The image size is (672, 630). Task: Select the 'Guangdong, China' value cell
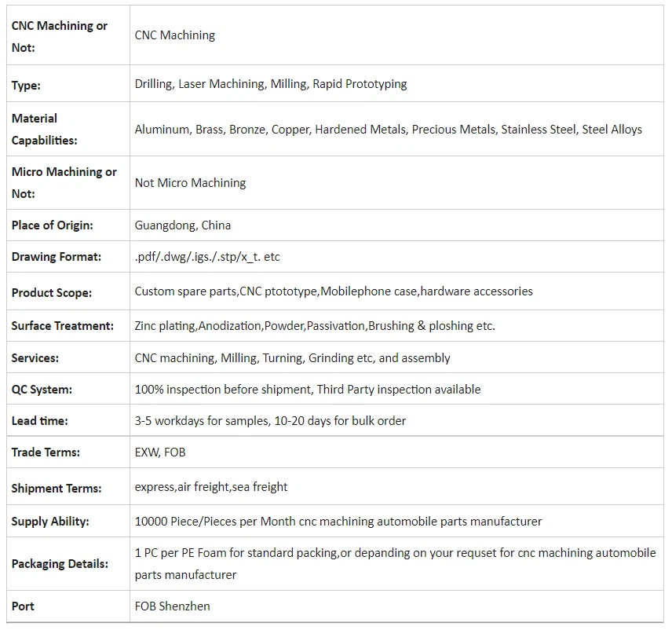[x=183, y=225]
